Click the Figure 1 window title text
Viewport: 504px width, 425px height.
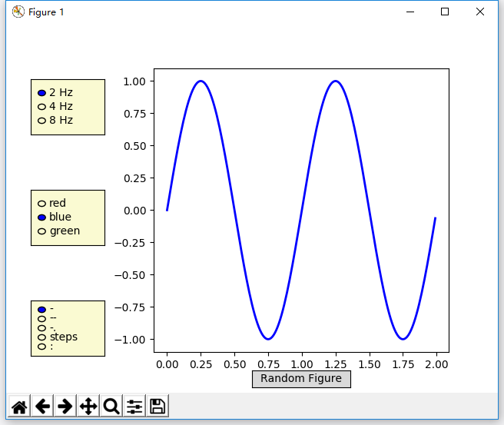point(46,12)
